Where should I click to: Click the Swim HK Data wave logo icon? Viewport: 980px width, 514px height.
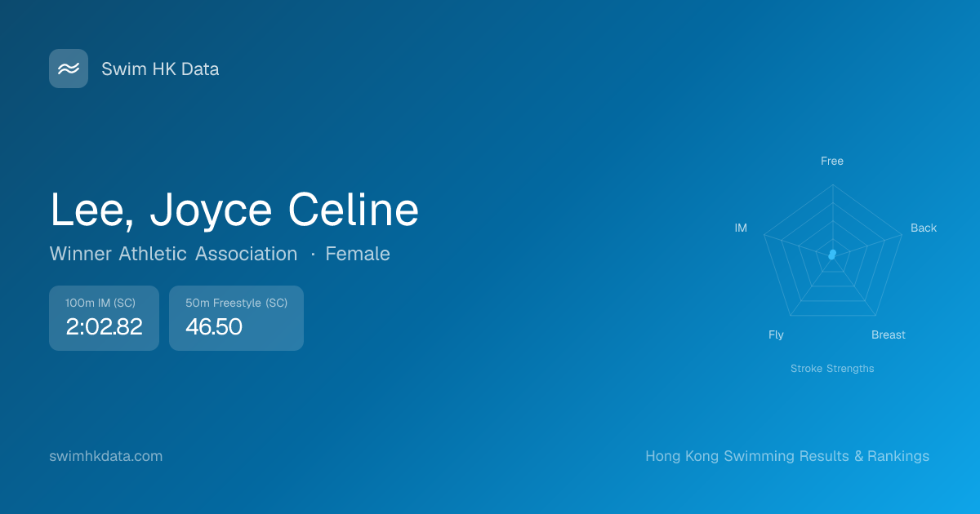[x=69, y=69]
